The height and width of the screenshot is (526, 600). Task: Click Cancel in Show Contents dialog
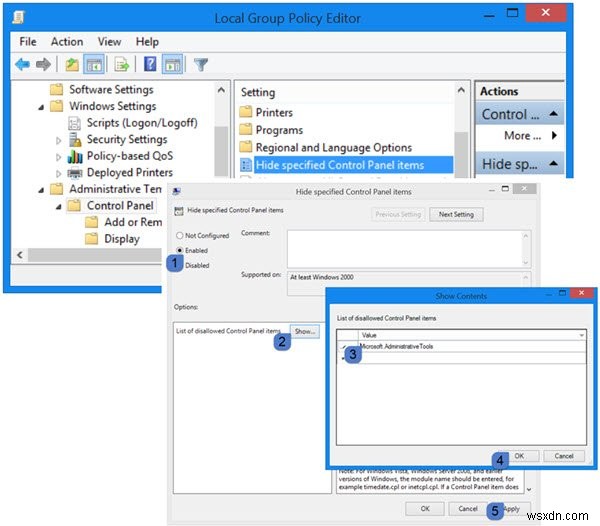pos(564,456)
